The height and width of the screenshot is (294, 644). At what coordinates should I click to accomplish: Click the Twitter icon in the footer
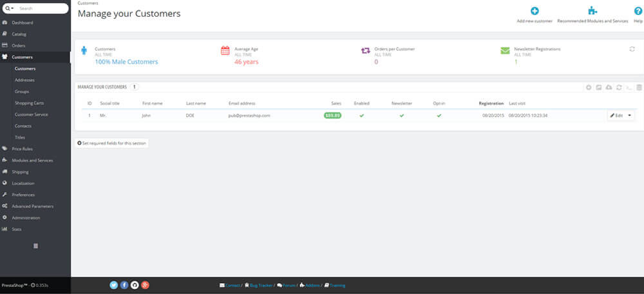pos(113,284)
